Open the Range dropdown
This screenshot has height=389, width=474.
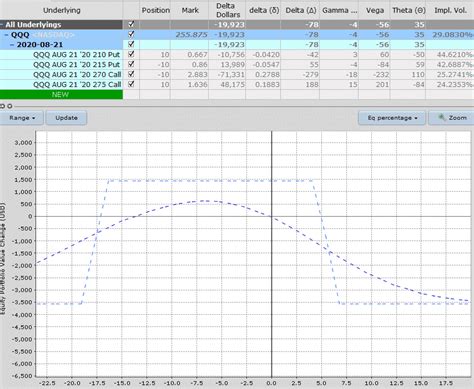point(21,118)
